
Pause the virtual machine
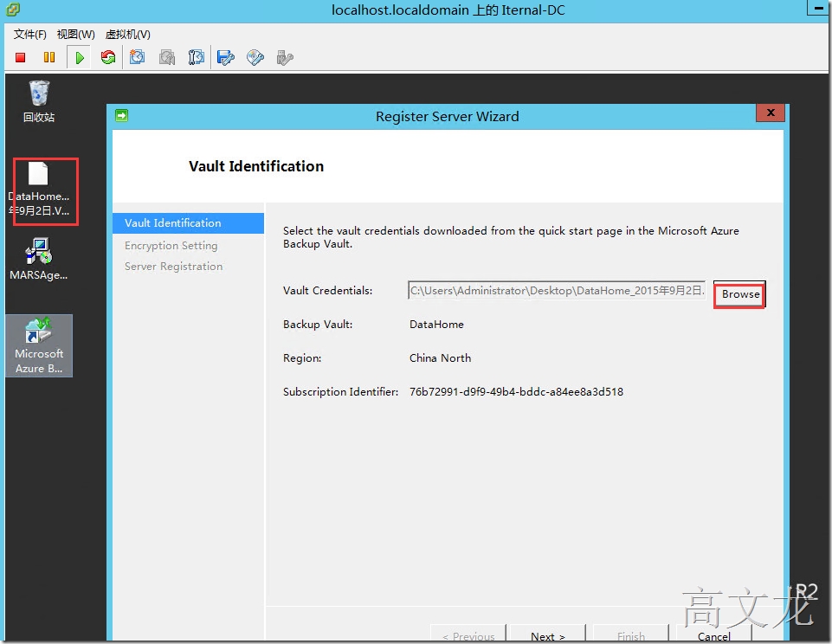pos(49,57)
